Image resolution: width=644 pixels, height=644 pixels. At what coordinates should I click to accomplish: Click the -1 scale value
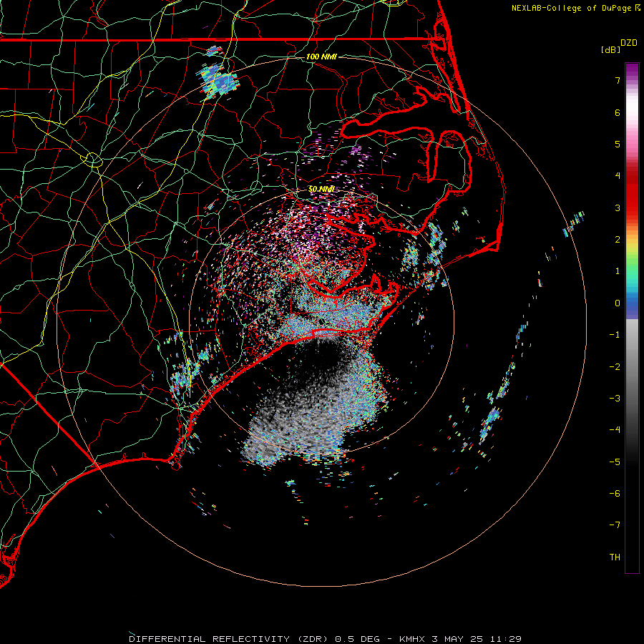coord(615,335)
